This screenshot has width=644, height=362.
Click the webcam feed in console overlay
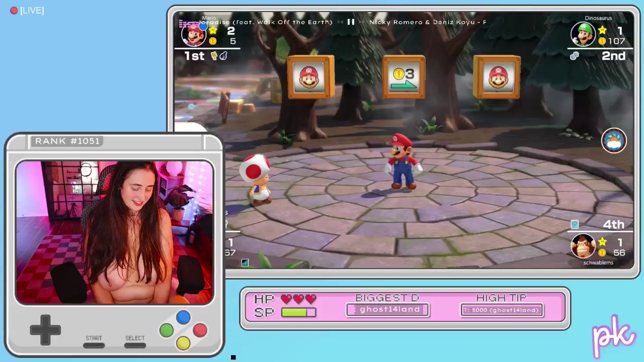[114, 232]
